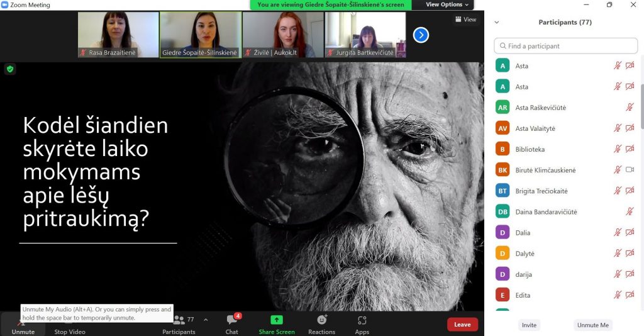Image resolution: width=644 pixels, height=336 pixels.
Task: Select Asta Raškevičiūtė in the participants list
Action: (565, 108)
